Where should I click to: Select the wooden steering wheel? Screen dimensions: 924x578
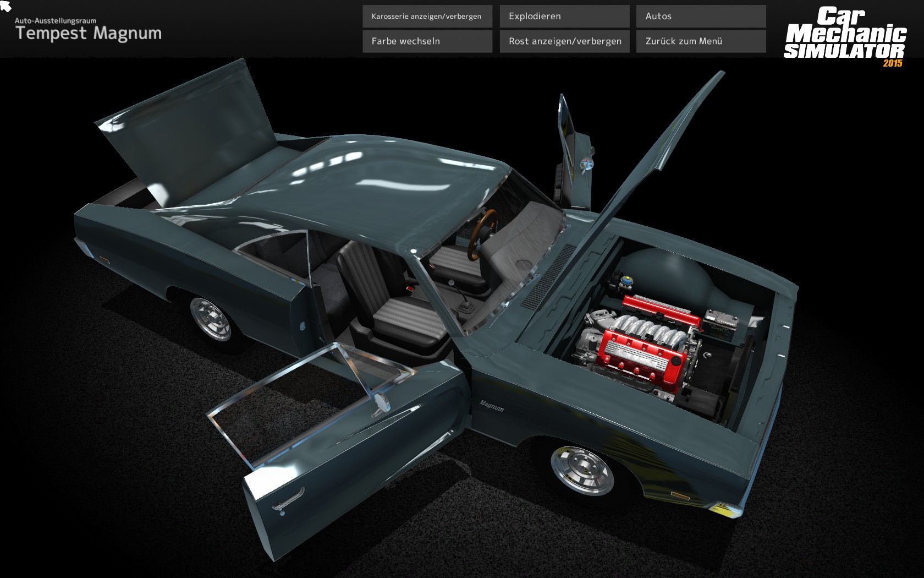coord(482,234)
